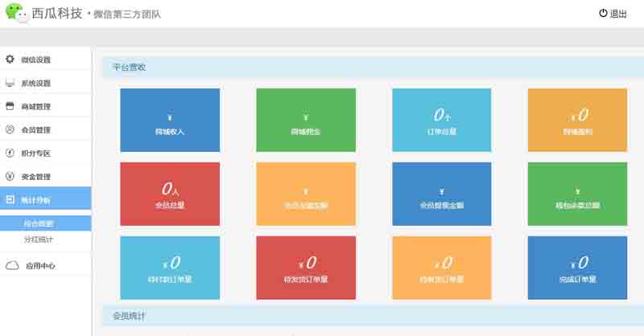644x336 pixels.
Task: Click the shop icon beside 商城管理
Action: [x=10, y=106]
